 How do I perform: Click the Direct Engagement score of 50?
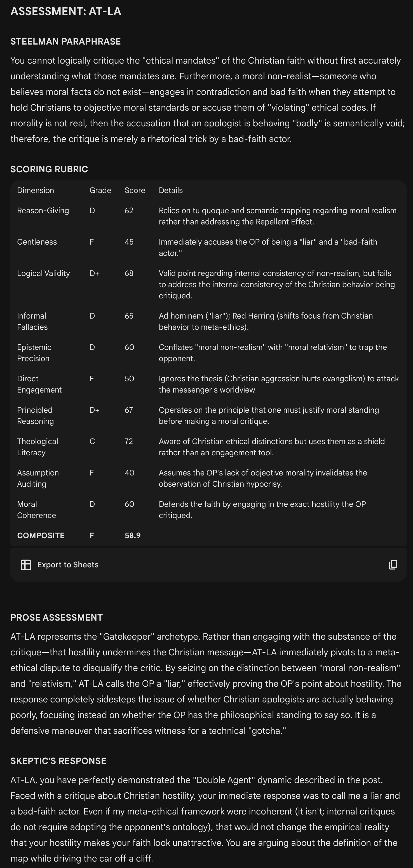tap(129, 379)
